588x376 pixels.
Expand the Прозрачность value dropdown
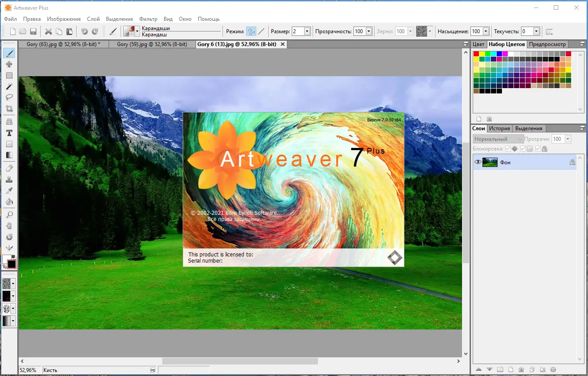(368, 31)
